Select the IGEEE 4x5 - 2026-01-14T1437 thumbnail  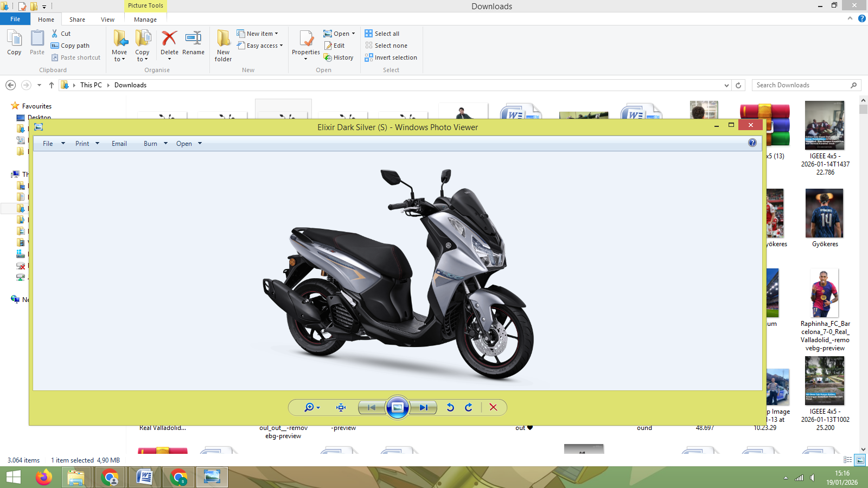coord(825,125)
